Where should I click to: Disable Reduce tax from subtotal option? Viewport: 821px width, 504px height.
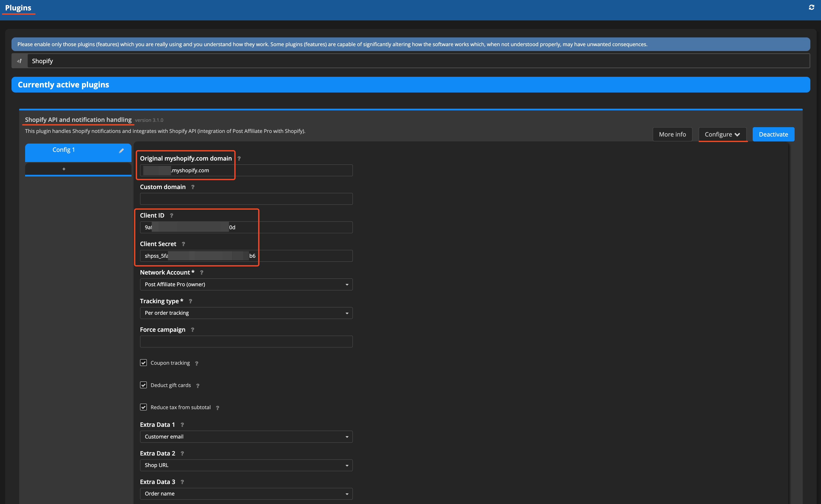(143, 407)
